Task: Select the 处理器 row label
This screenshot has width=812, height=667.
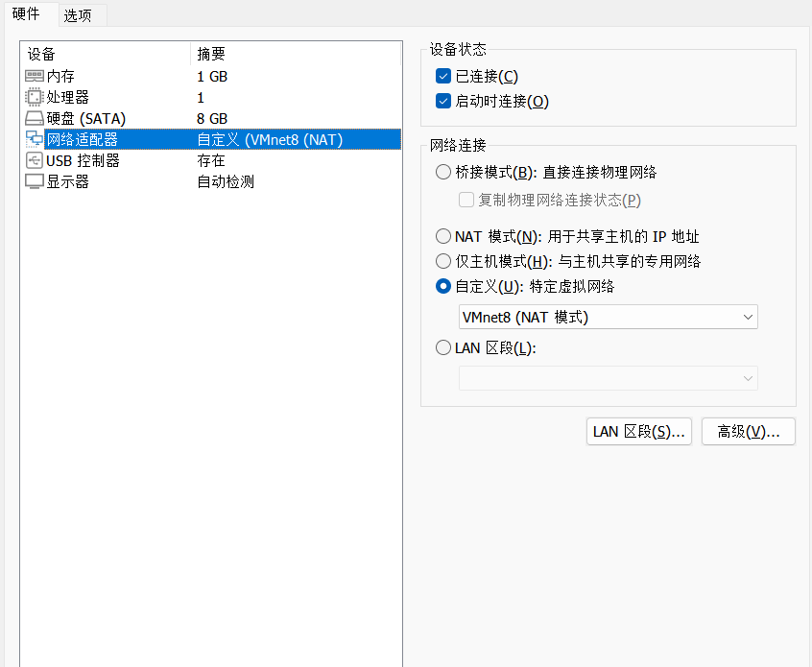Action: click(68, 97)
